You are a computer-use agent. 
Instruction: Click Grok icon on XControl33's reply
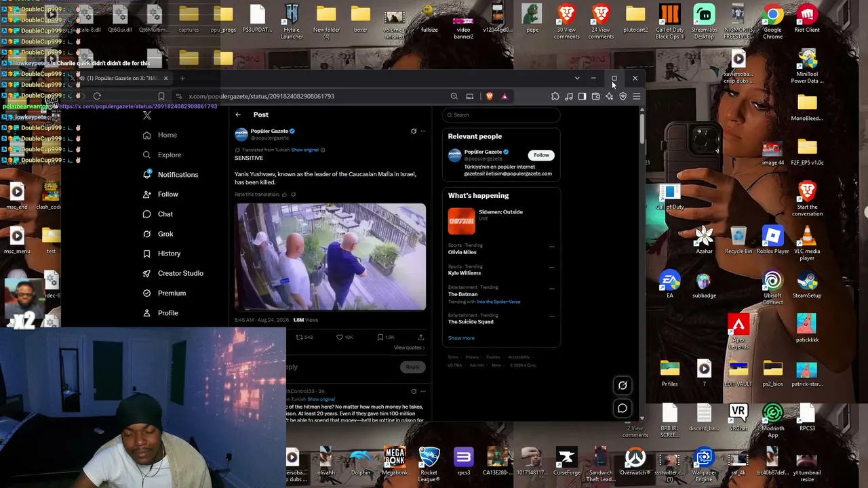pyautogui.click(x=414, y=391)
